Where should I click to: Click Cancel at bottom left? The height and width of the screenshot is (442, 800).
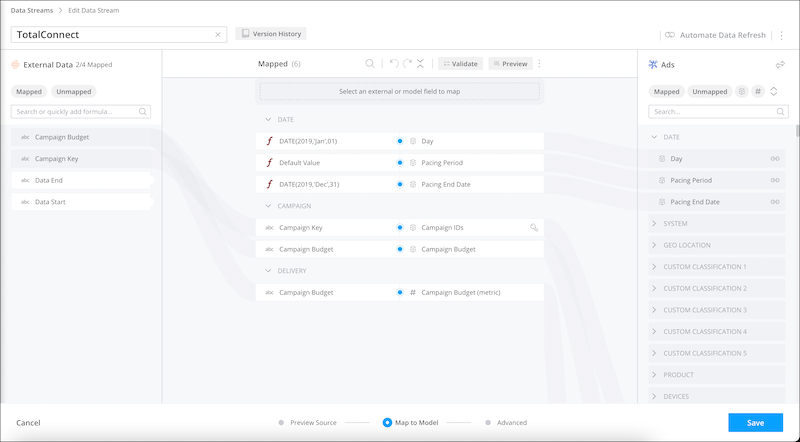[28, 423]
